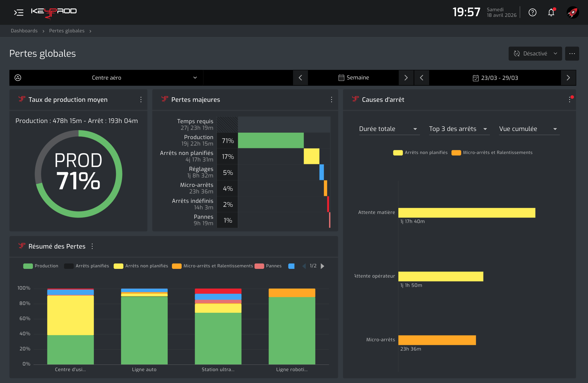Open the rocket user avatar menu

(x=572, y=12)
